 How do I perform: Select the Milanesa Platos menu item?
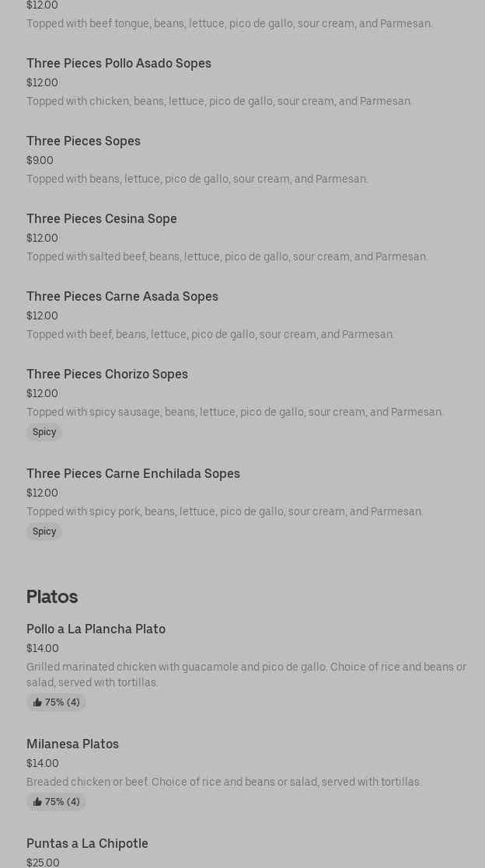[x=72, y=744]
